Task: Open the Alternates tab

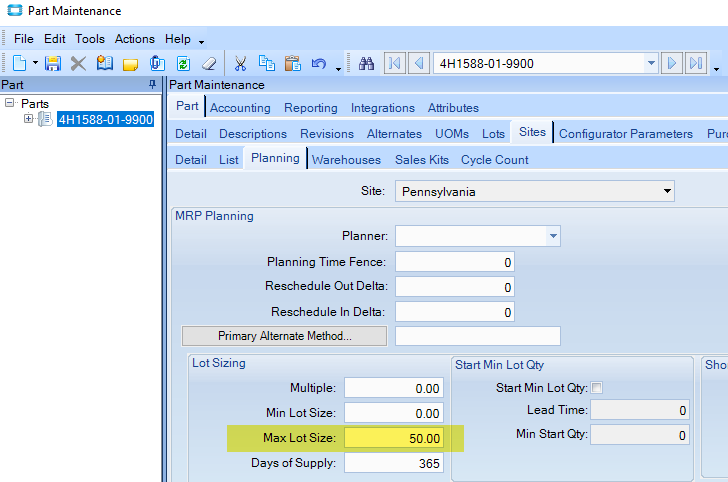Action: 394,134
